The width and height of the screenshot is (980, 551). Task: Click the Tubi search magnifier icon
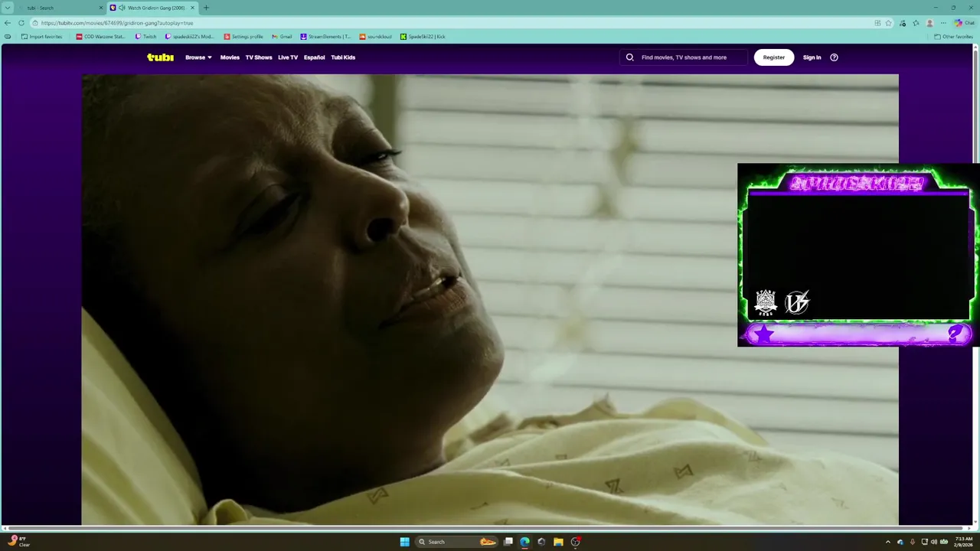pyautogui.click(x=630, y=57)
